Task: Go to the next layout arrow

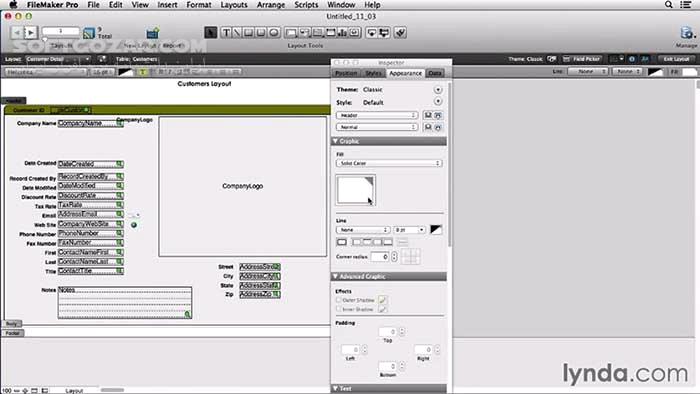Action: (x=30, y=33)
